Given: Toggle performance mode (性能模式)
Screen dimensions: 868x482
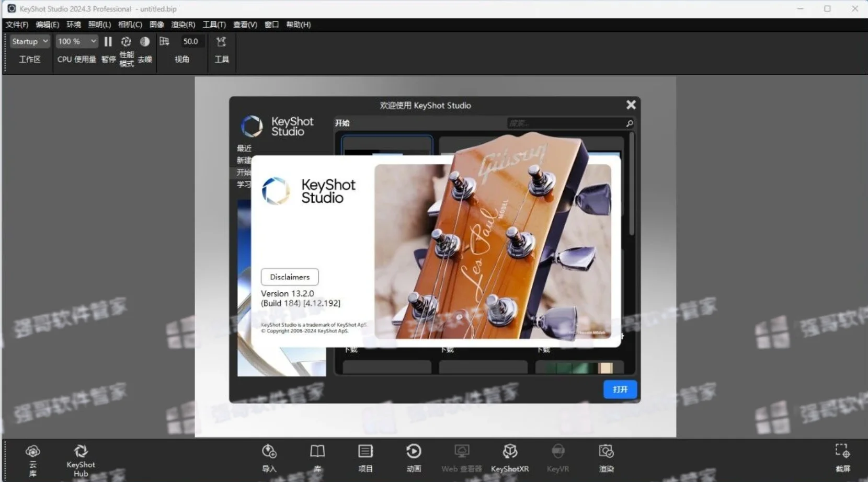Looking at the screenshot, I should point(126,41).
